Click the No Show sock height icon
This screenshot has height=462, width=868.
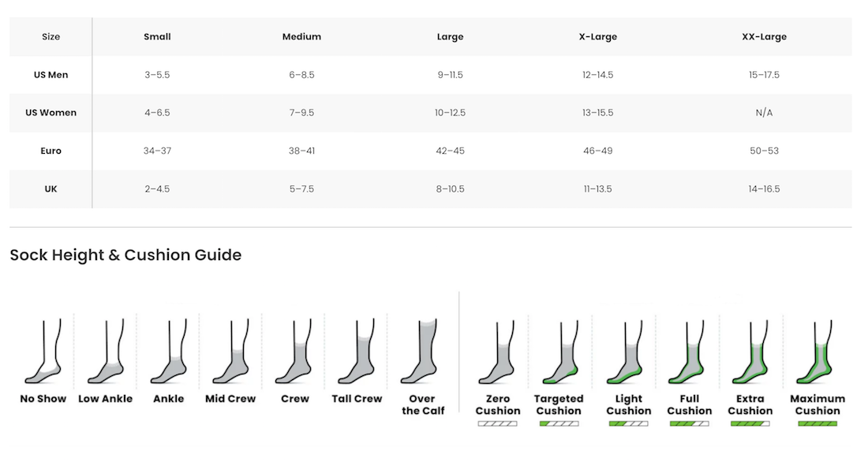tap(43, 351)
